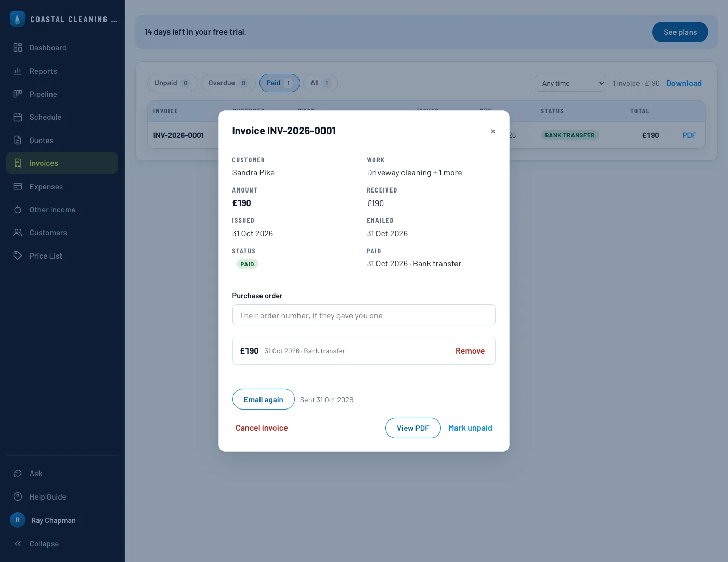Viewport: 728px width, 562px height.
Task: Click the Ask chat bubble icon
Action: pyautogui.click(x=18, y=474)
